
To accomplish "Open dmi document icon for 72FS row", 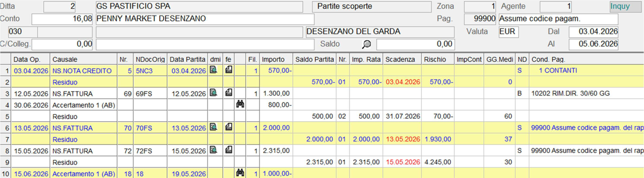I will click(214, 150).
